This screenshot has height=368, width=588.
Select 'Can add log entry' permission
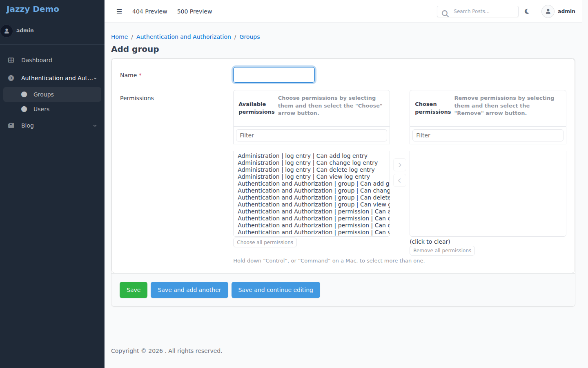[x=312, y=156]
